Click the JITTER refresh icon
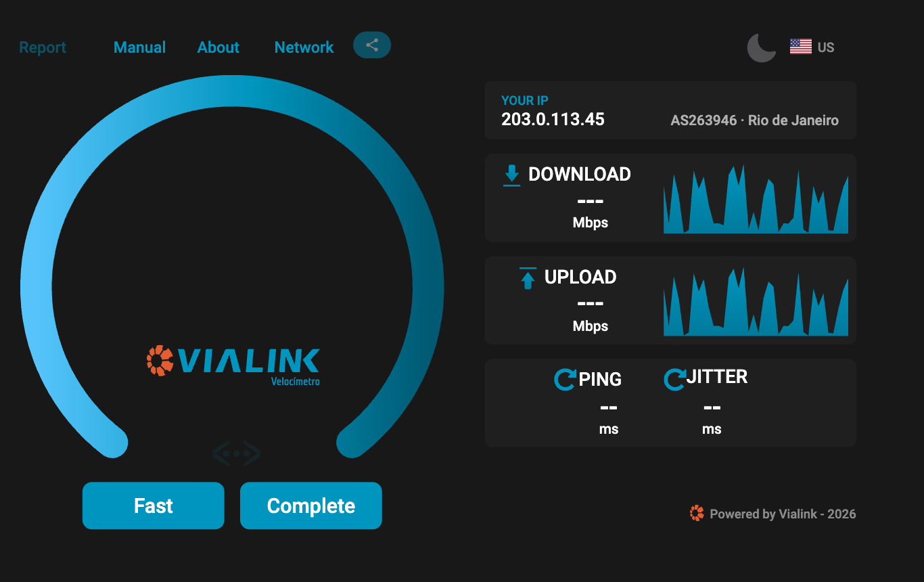 click(674, 380)
